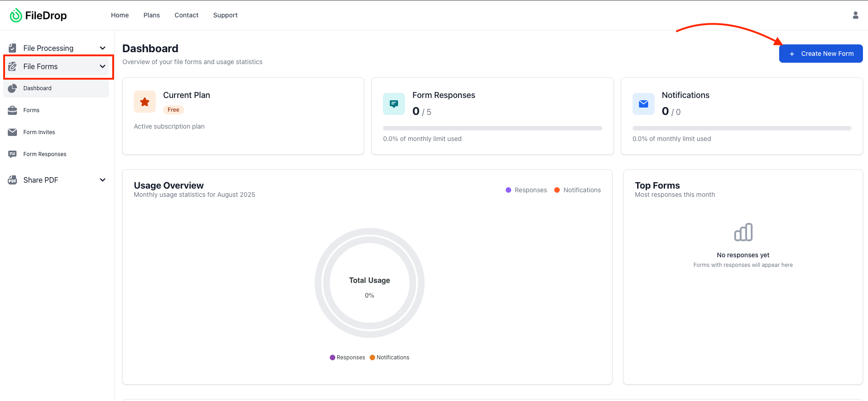The width and height of the screenshot is (868, 401).
Task: Click the File Forms pencil-edit icon
Action: (12, 66)
